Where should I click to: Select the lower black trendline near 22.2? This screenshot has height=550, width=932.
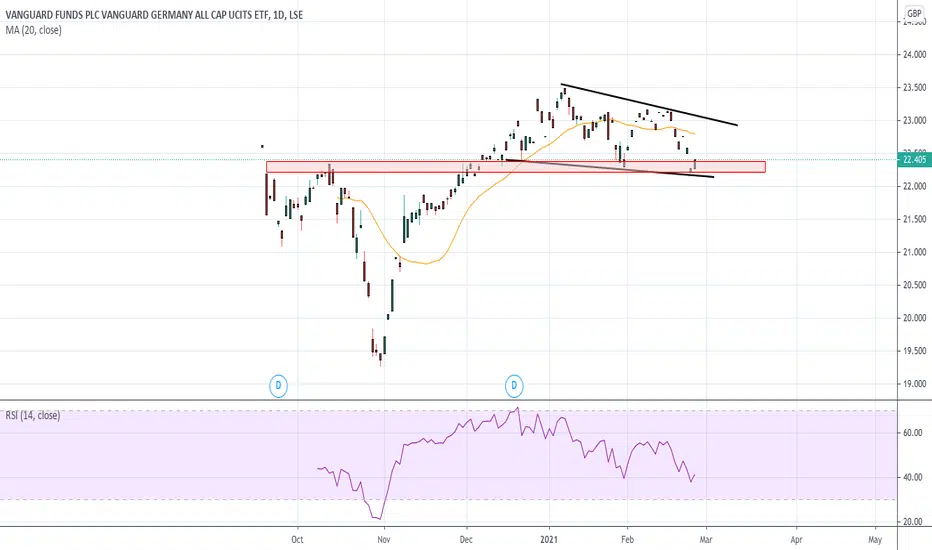[x=609, y=168]
